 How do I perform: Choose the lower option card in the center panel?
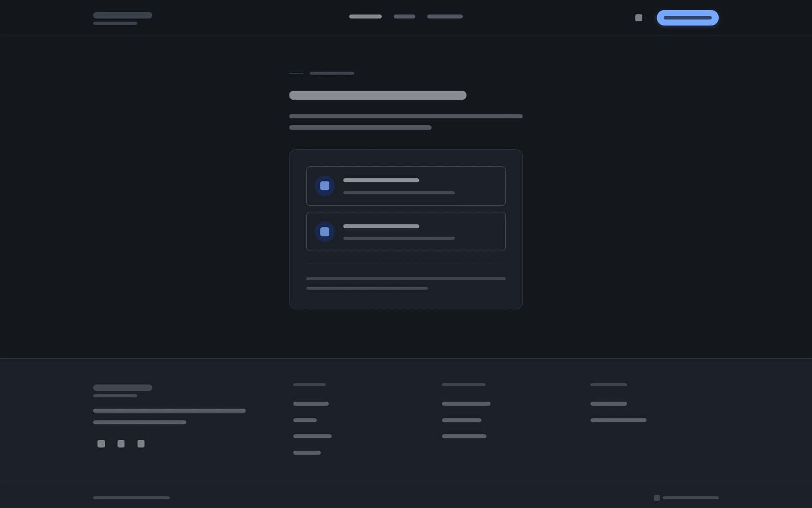(406, 232)
